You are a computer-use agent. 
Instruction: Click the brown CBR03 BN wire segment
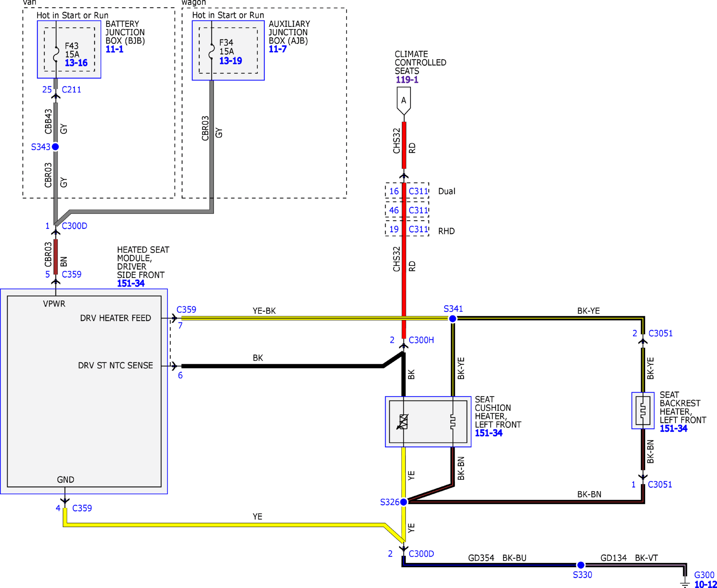(x=56, y=257)
